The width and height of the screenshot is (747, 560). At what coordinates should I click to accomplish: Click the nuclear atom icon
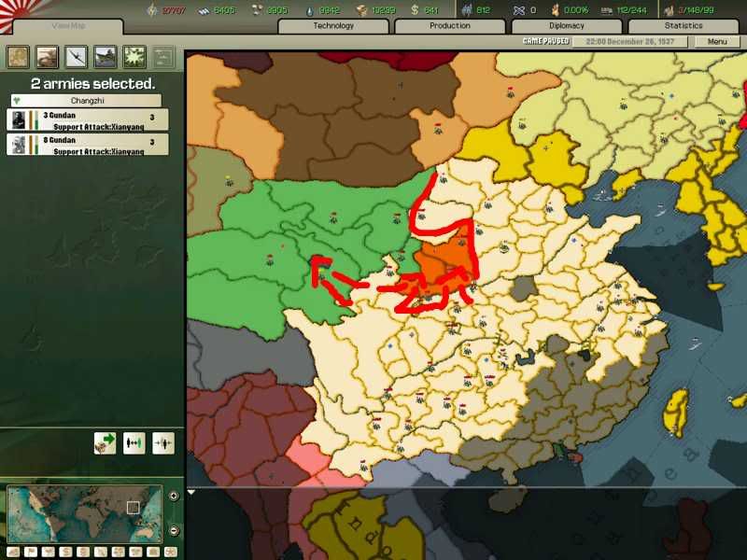point(519,10)
